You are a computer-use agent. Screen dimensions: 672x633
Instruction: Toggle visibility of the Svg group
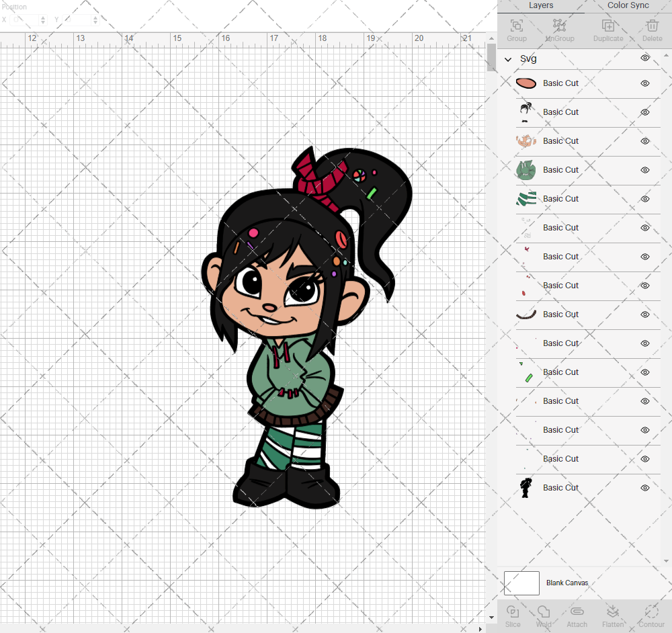click(645, 58)
